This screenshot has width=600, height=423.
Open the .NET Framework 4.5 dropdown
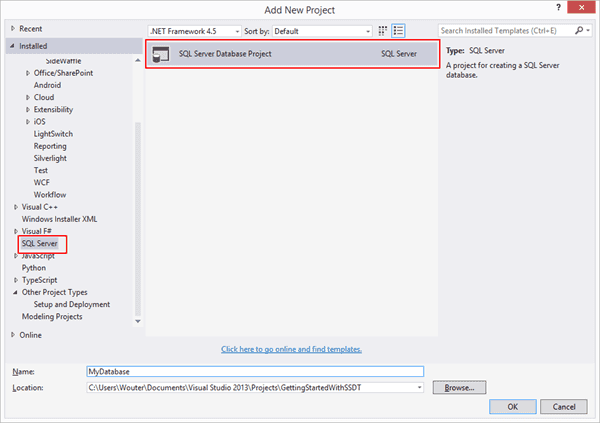[x=194, y=31]
